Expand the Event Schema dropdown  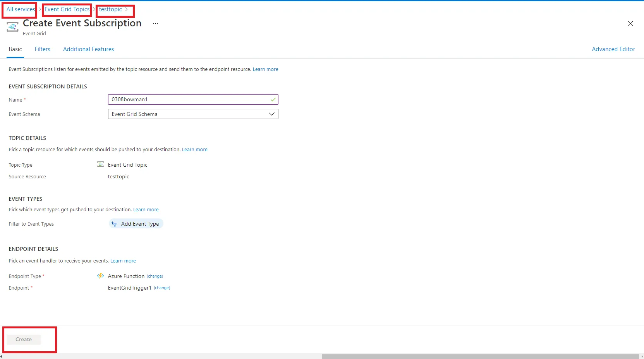[x=271, y=114]
